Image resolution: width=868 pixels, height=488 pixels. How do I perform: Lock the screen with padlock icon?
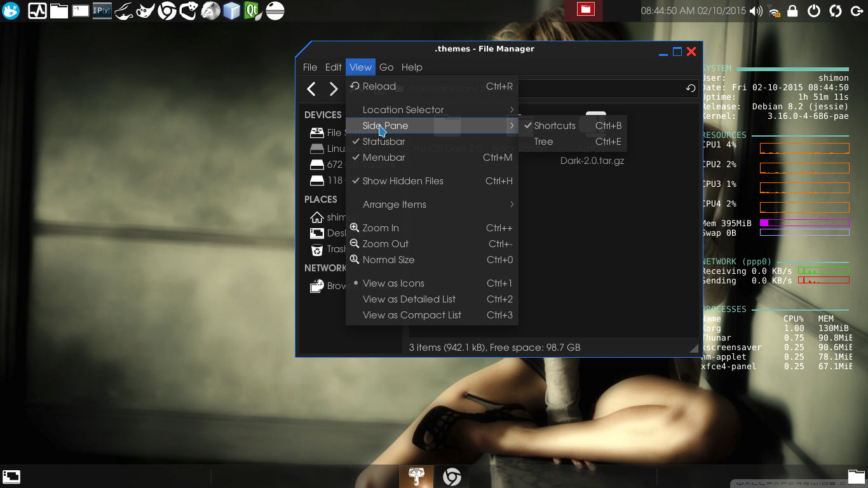pos(792,11)
